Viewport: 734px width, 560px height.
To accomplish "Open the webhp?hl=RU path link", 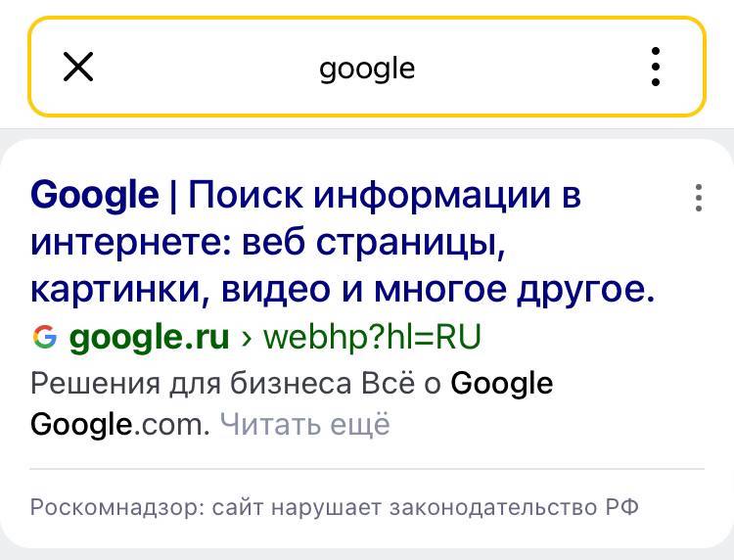I will (x=372, y=337).
